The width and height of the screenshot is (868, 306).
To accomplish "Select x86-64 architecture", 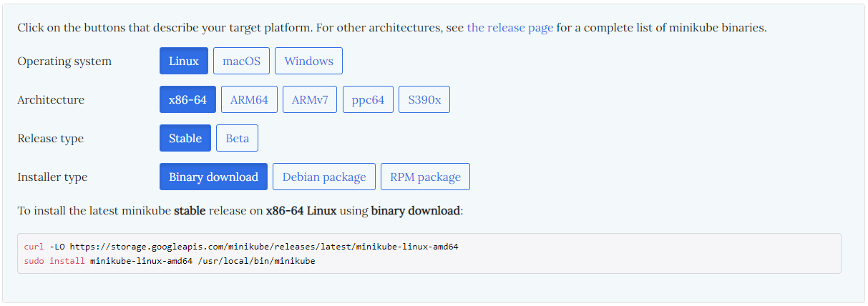I will [187, 99].
